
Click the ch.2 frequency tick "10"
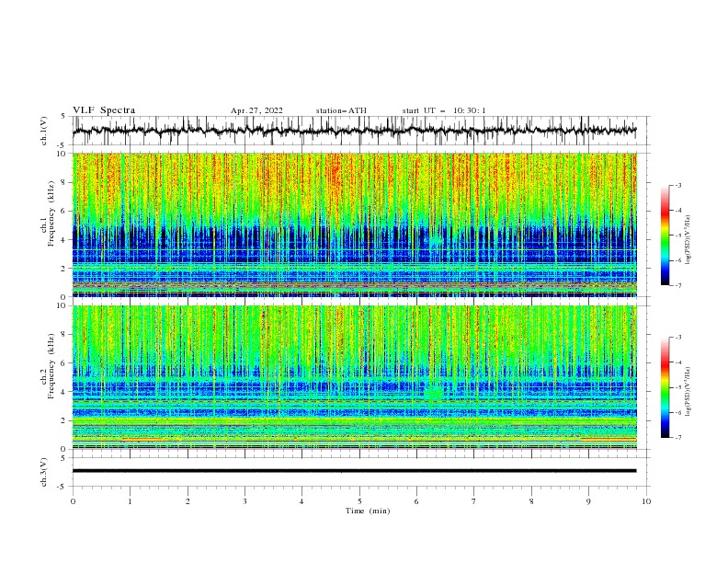(61, 305)
